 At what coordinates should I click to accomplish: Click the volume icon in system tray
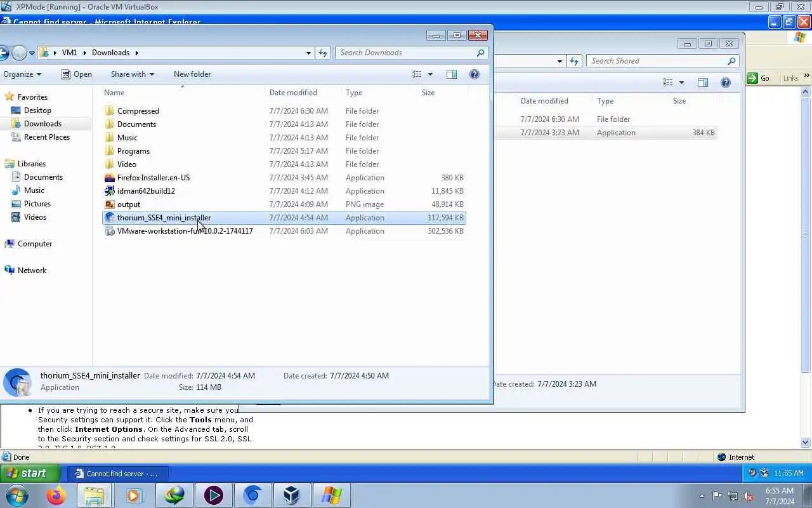[x=748, y=496]
